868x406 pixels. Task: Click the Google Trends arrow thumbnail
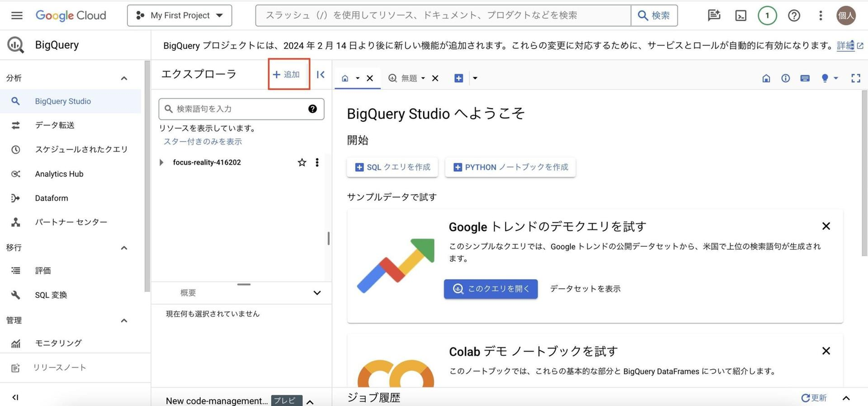[x=396, y=266]
